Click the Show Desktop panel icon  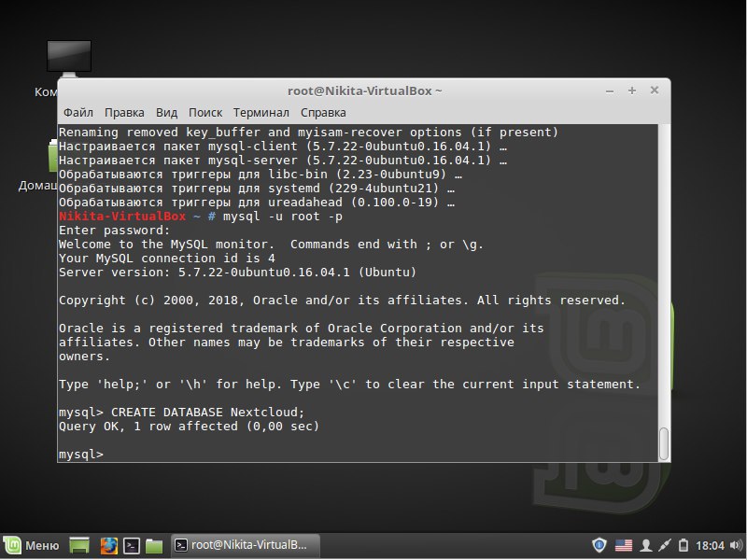click(x=79, y=545)
